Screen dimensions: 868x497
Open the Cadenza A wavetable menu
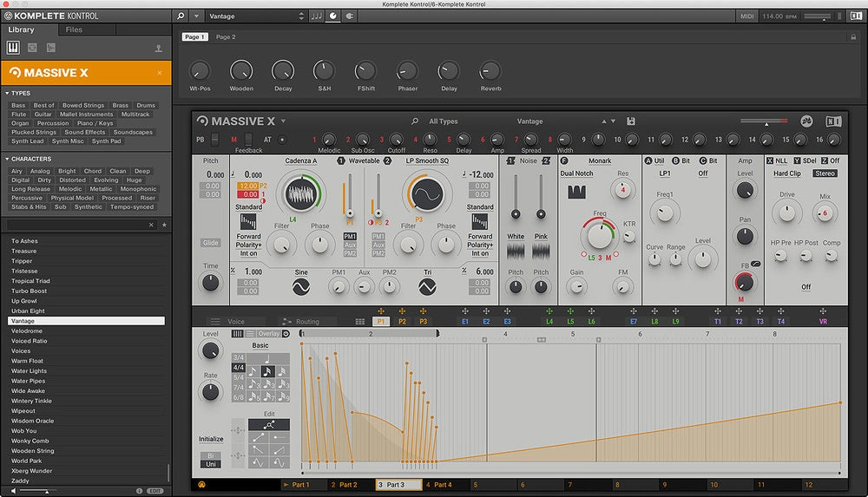(x=300, y=160)
